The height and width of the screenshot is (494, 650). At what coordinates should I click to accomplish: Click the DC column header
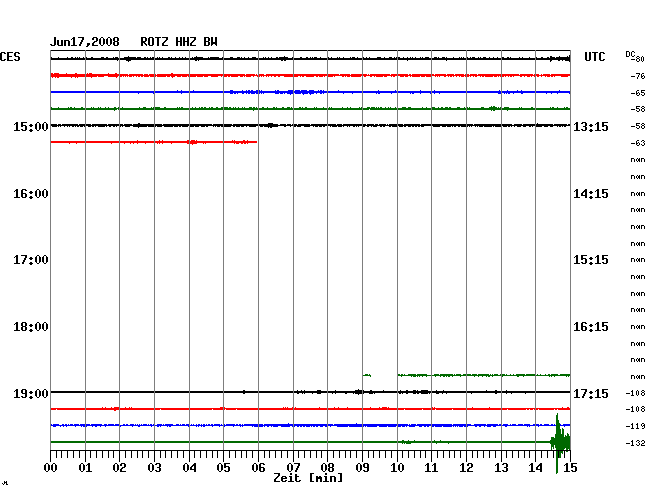(x=630, y=54)
